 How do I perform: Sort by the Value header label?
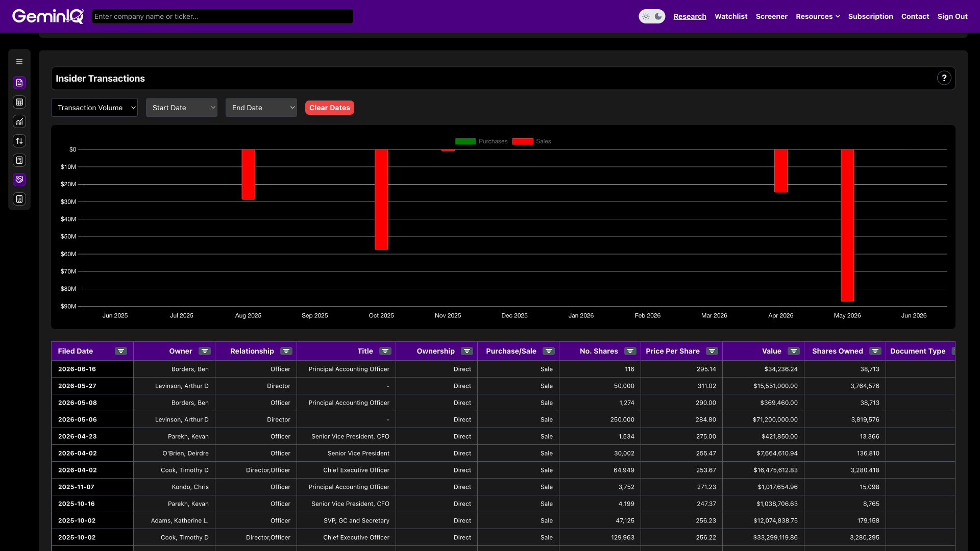click(772, 351)
